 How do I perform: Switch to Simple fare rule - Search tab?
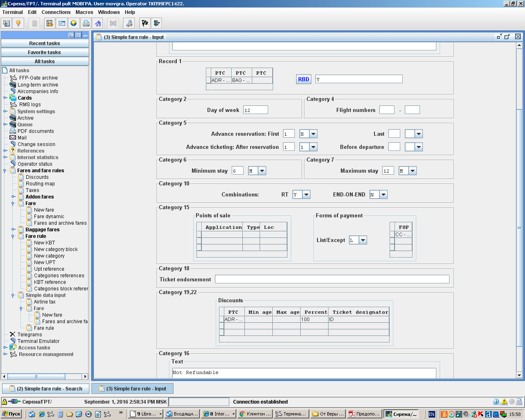coord(46,388)
